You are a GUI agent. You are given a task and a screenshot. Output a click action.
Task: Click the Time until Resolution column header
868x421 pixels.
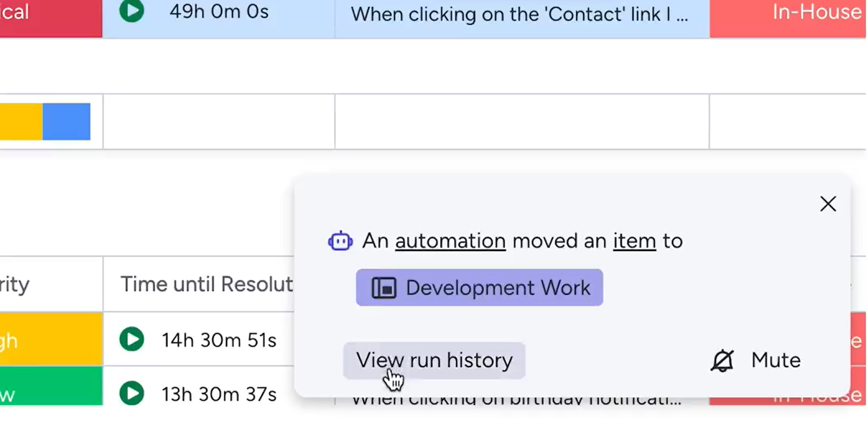206,284
